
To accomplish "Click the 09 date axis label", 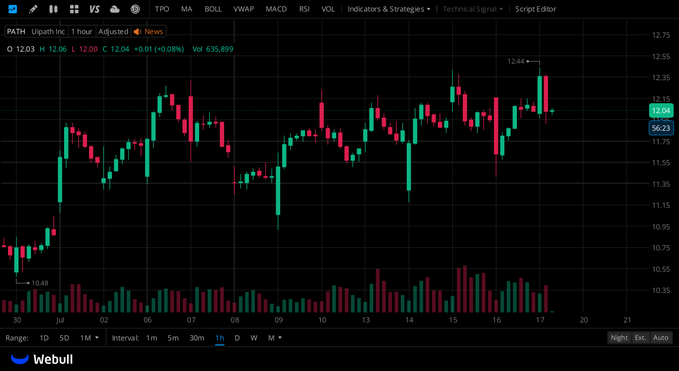I will (x=278, y=320).
